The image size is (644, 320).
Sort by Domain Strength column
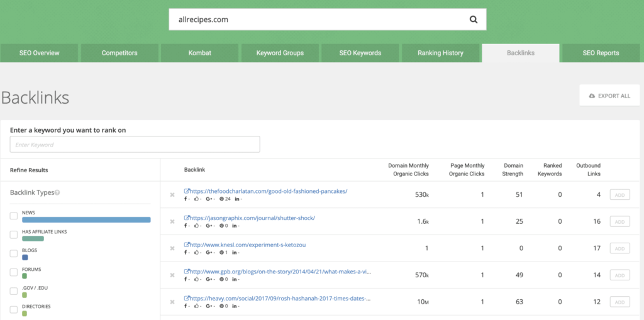click(x=513, y=170)
